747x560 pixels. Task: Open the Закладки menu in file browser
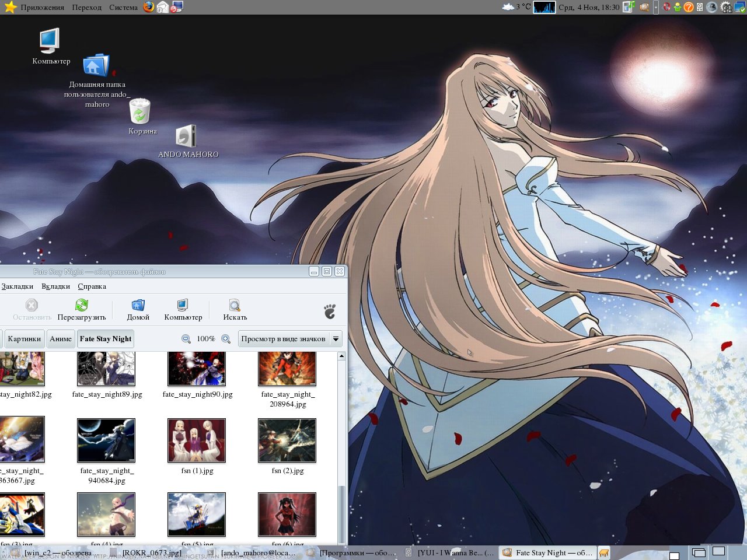click(17, 286)
